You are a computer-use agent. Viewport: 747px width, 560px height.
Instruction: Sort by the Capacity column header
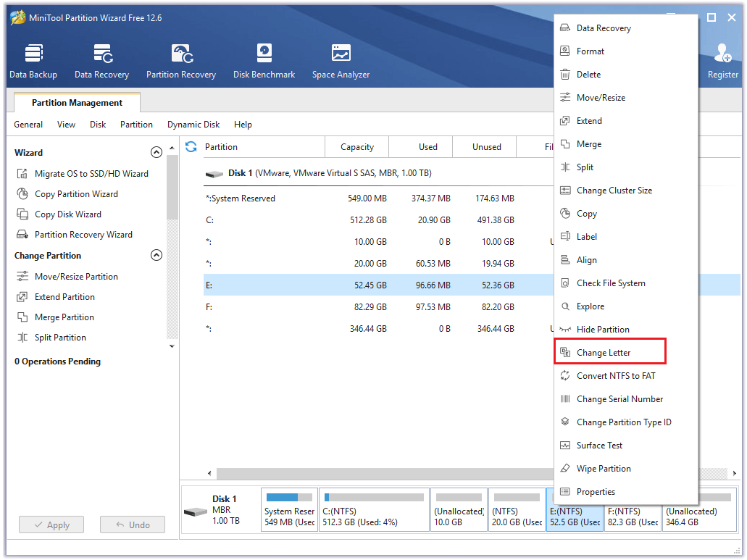click(356, 146)
